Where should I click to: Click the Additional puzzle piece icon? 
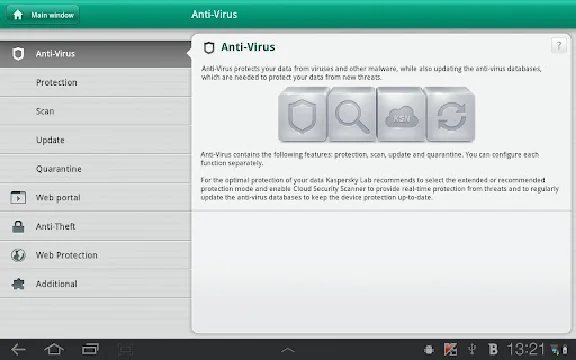tap(18, 284)
